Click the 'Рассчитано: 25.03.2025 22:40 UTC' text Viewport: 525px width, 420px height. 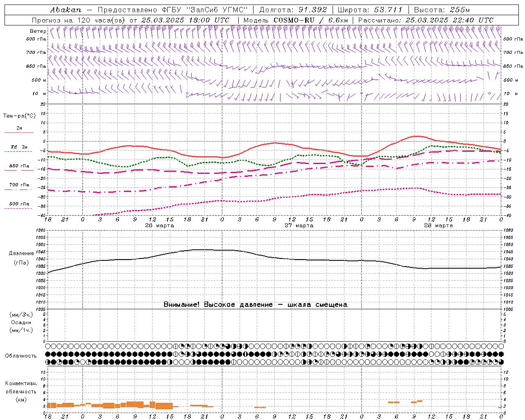coord(426,20)
